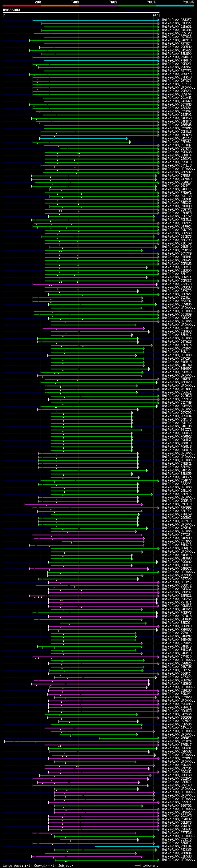Click hit label UniRef100_Q22FZ3
Screen dimensions: 197x868
[x=177, y=284]
